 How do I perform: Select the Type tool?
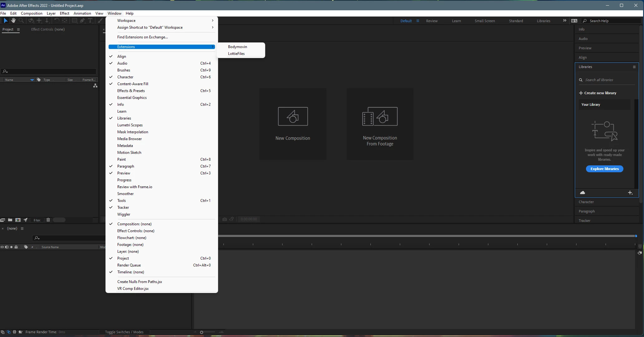click(90, 21)
